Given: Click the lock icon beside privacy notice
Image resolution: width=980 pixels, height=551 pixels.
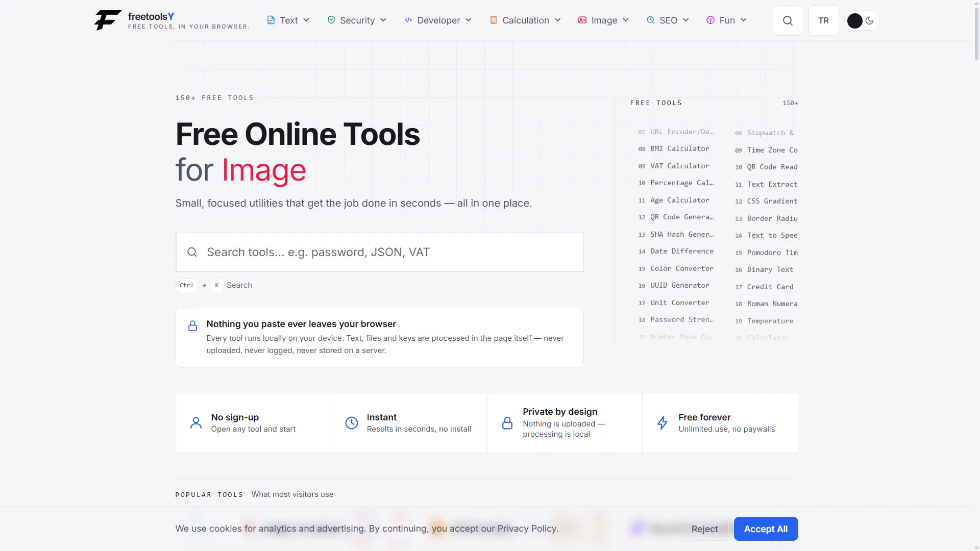Looking at the screenshot, I should tap(192, 325).
